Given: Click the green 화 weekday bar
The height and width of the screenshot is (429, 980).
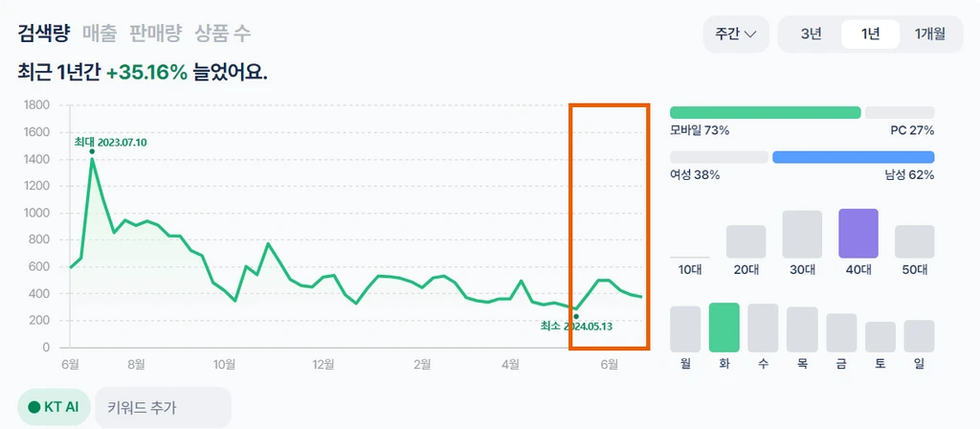Looking at the screenshot, I should (724, 327).
